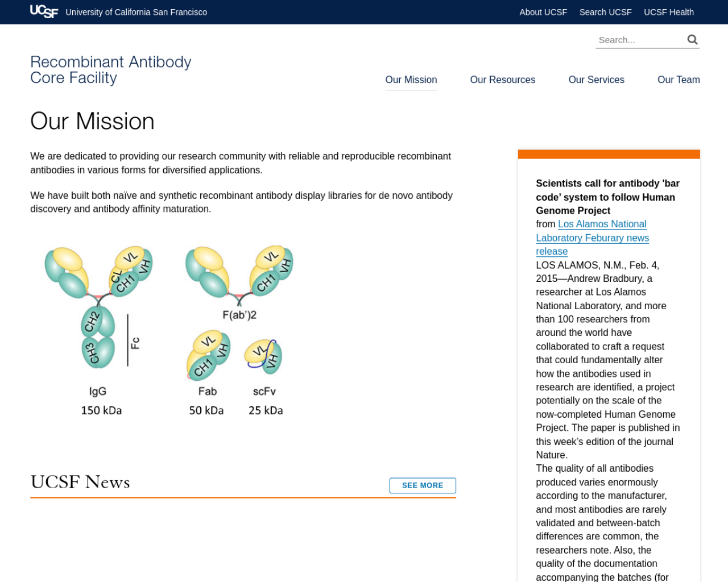Click the Our Mission page heading
Image resolution: width=728 pixels, height=582 pixels.
(92, 121)
